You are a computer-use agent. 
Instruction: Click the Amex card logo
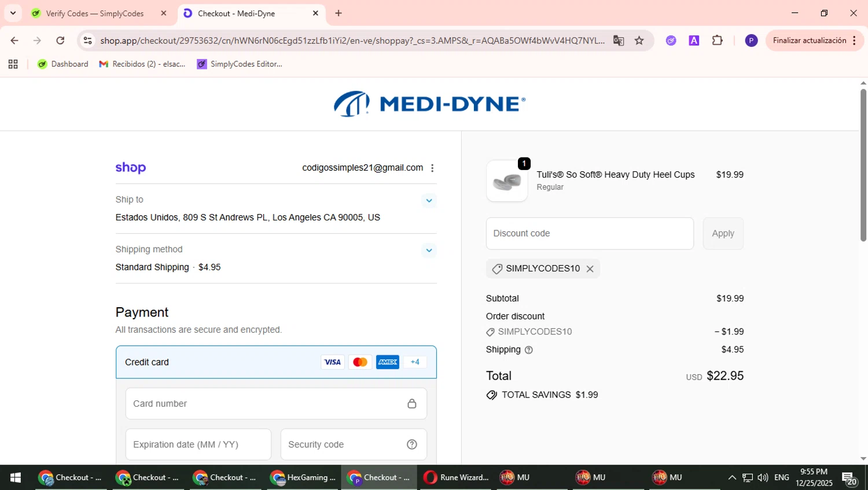point(388,362)
